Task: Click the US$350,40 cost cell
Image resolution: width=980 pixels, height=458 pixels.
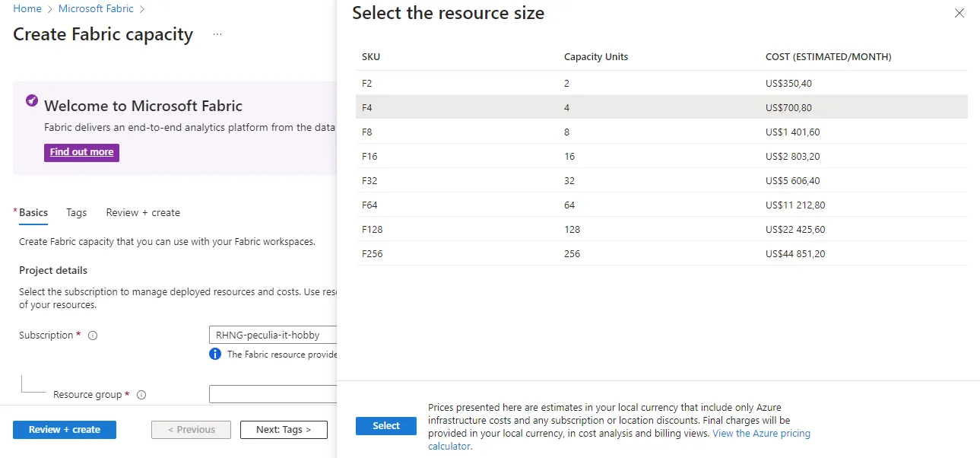Action: click(788, 84)
